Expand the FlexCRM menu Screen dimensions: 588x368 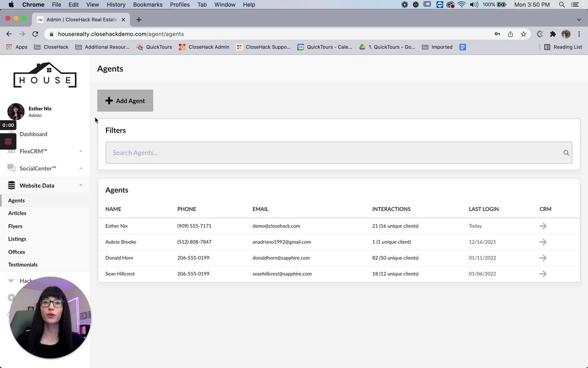(45, 151)
